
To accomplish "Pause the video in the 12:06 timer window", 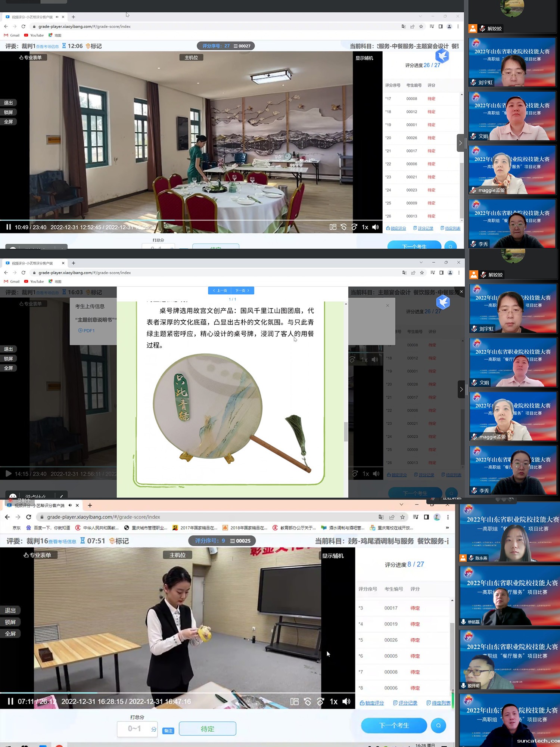I will coord(8,227).
